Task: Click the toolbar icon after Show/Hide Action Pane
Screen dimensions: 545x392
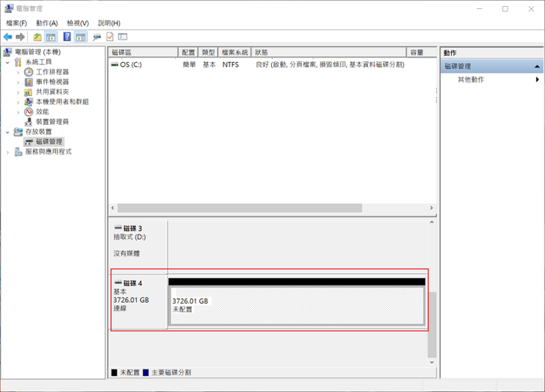Action: coord(97,36)
